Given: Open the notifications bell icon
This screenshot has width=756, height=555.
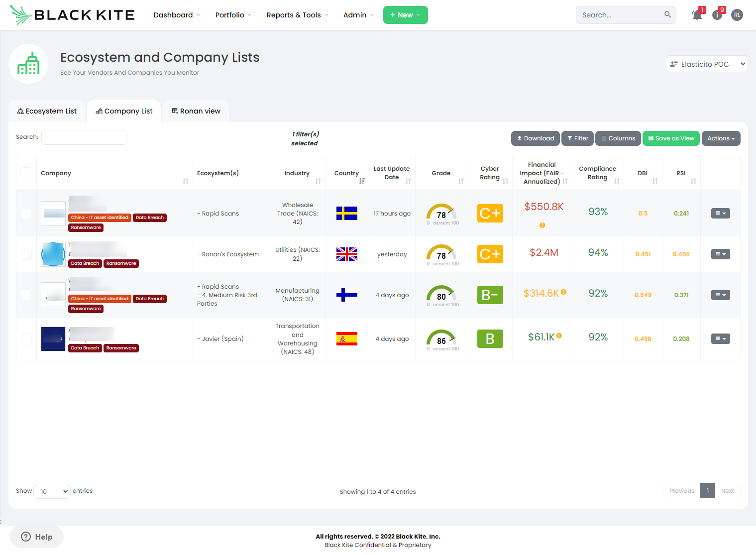Looking at the screenshot, I should click(x=697, y=15).
